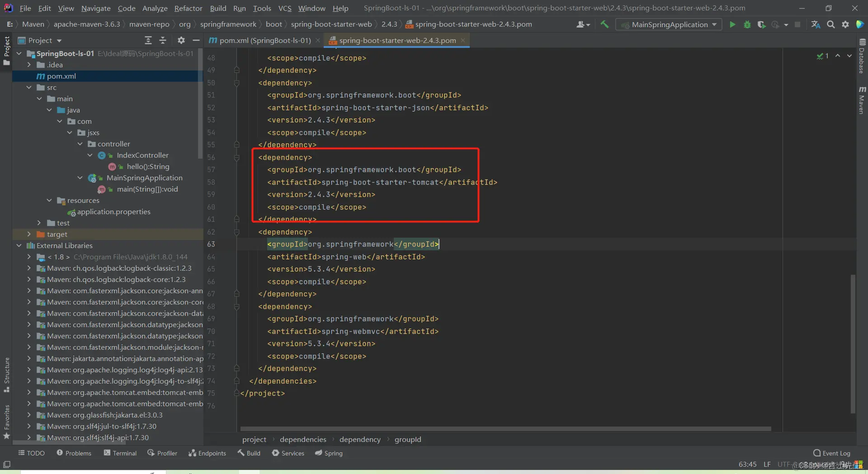This screenshot has height=474, width=868.
Task: Click the 'dependencies' XML breadcrumb
Action: coord(303,440)
